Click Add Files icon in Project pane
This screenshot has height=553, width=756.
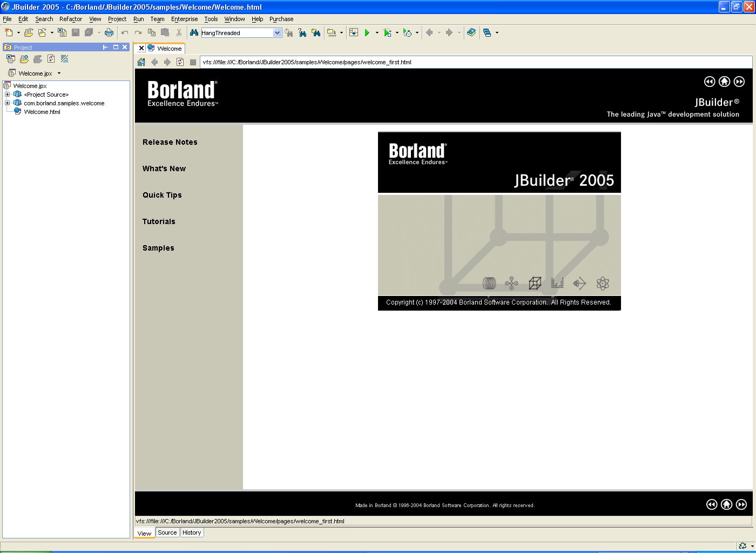(24, 59)
